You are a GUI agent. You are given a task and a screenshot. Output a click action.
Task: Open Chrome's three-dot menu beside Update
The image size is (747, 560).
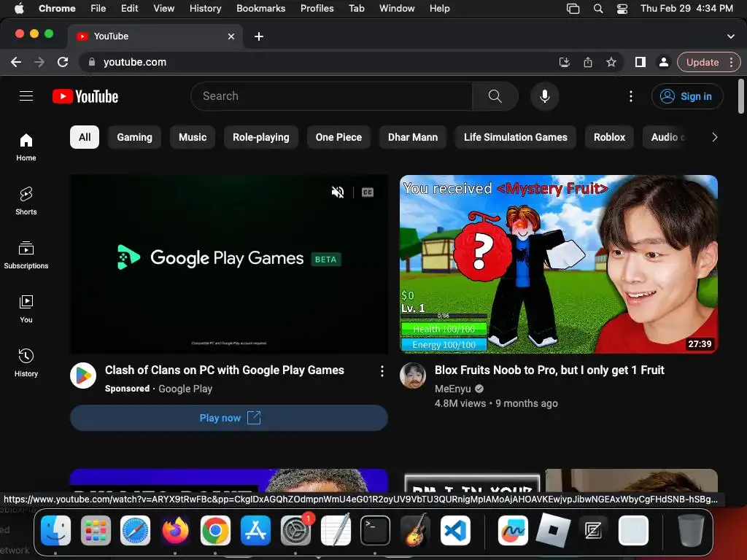tap(731, 63)
